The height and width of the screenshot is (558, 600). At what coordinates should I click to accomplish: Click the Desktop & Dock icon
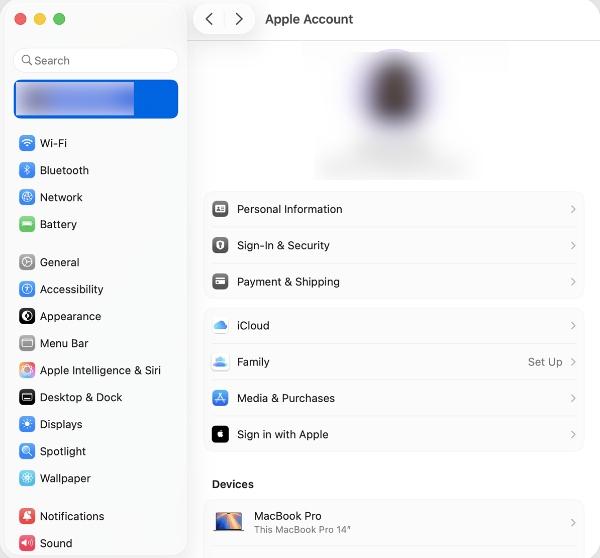pos(27,397)
